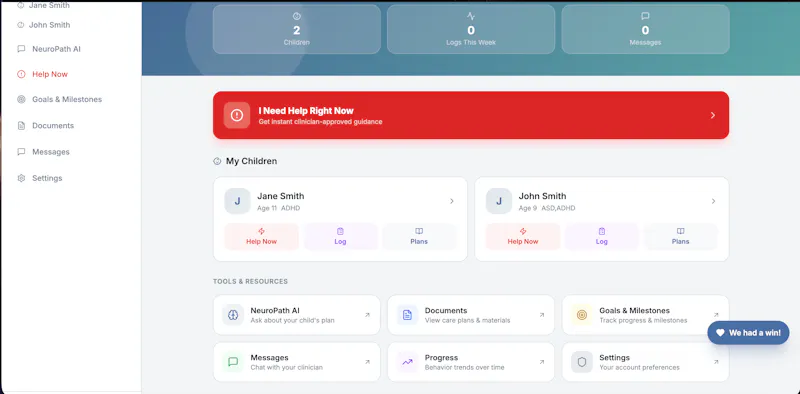The height and width of the screenshot is (394, 800).
Task: Click the blue document icon on Documents card
Action: [408, 315]
